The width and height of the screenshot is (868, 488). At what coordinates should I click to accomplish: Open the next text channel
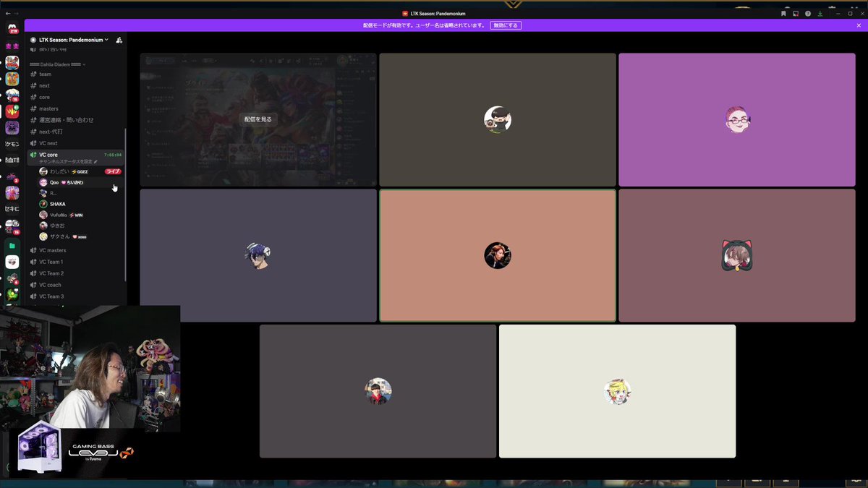(x=76, y=85)
